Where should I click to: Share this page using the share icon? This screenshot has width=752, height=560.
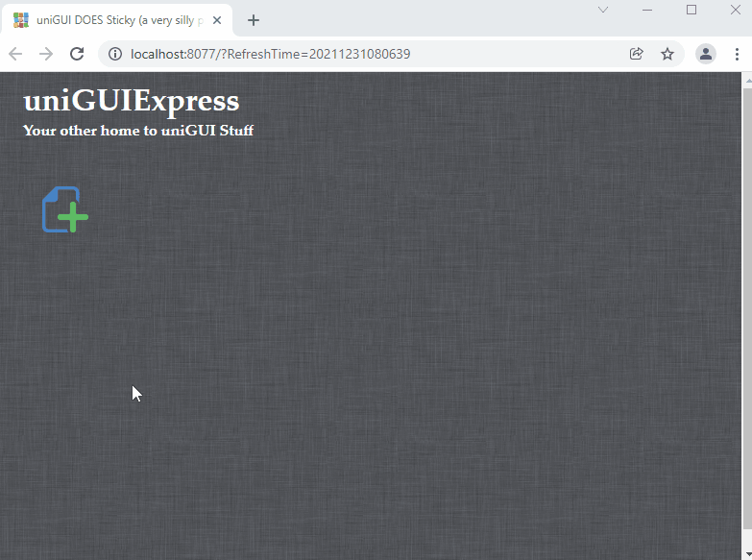(637, 54)
